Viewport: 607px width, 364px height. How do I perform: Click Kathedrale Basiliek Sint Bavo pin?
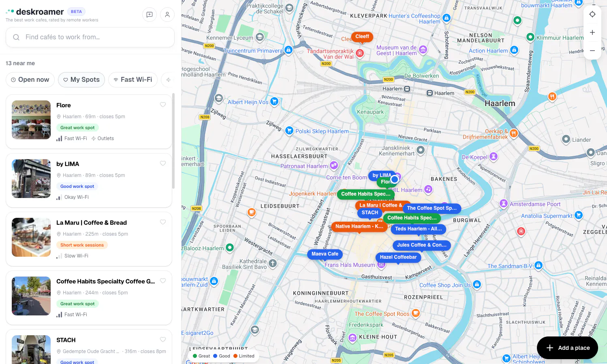pos(273,264)
